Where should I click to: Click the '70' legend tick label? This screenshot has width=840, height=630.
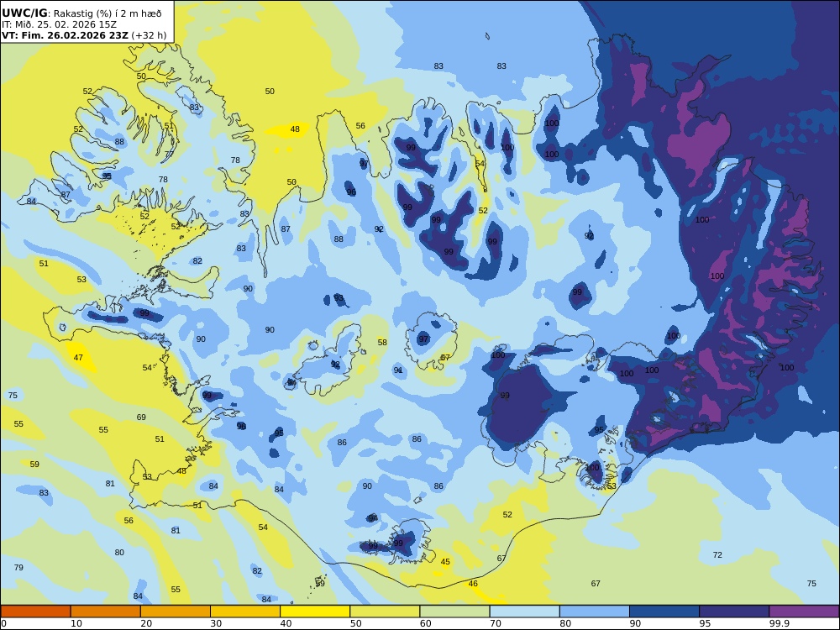496,623
